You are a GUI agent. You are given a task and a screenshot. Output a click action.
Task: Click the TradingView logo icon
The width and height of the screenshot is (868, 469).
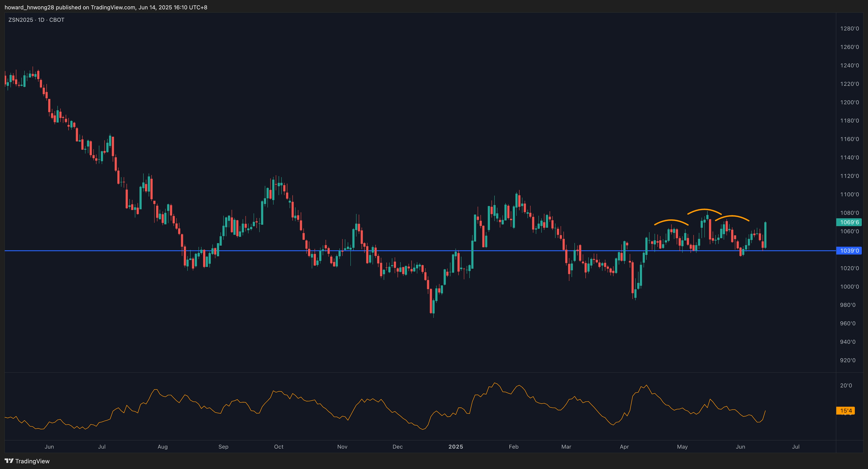point(9,461)
